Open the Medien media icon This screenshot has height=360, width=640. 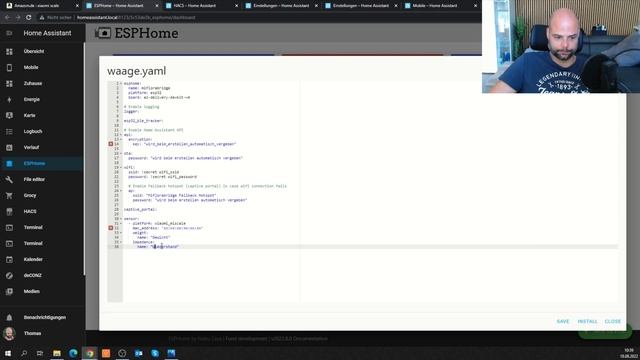(9, 291)
